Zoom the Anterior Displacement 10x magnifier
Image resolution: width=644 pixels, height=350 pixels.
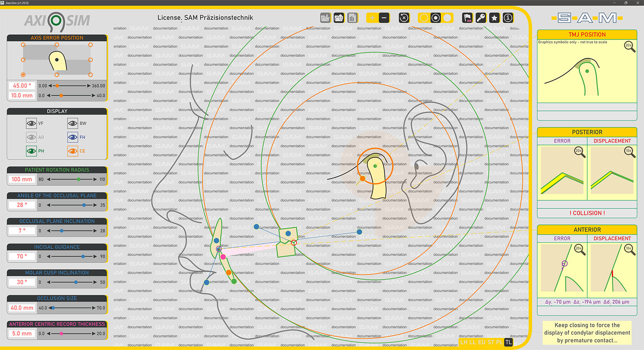[x=629, y=250]
